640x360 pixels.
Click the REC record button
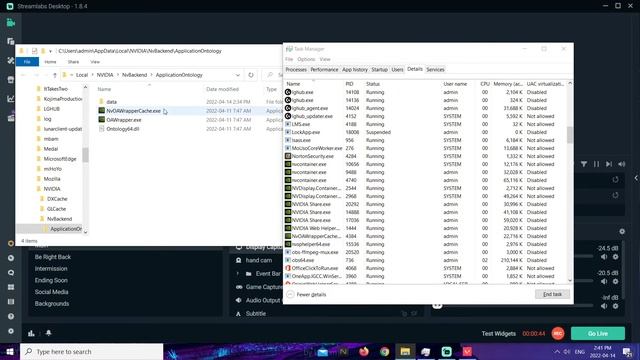tap(558, 333)
